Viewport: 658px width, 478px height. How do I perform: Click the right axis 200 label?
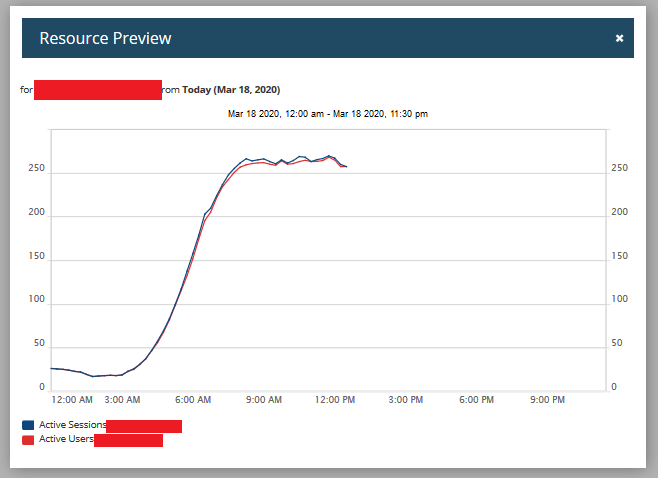619,212
